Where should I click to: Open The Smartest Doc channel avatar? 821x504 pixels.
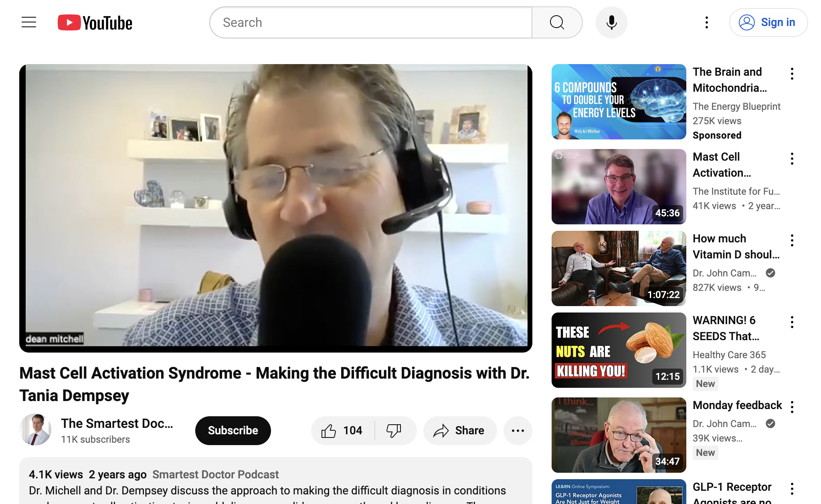(x=35, y=429)
